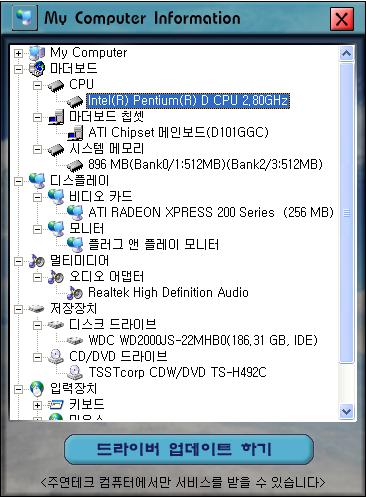
Task: Select the '디스플레이' tree label
Action: (79, 181)
